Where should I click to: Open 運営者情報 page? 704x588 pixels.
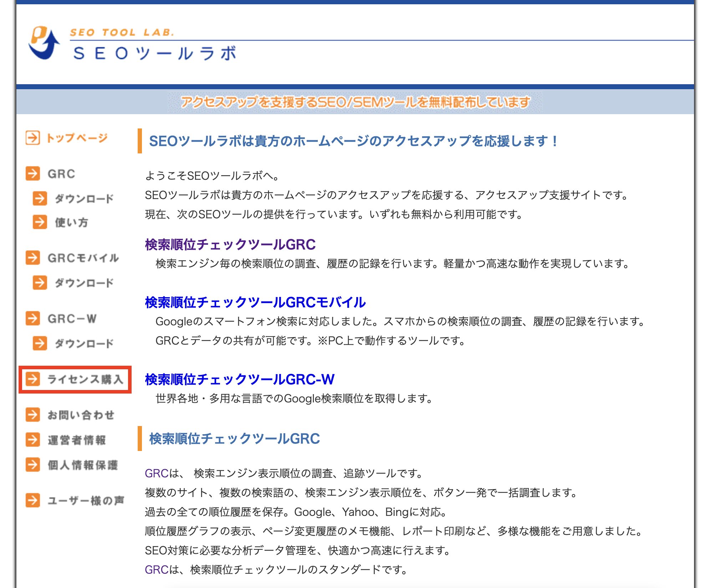pyautogui.click(x=77, y=440)
